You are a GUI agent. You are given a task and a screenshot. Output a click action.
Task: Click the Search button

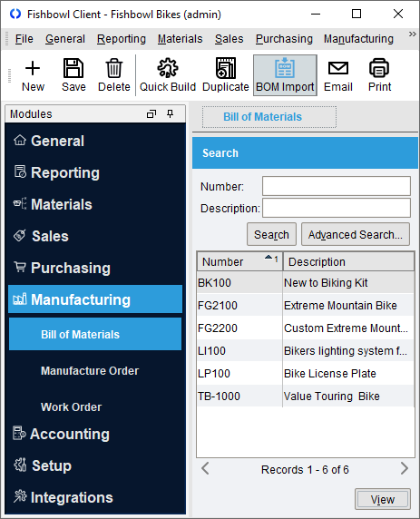point(271,234)
